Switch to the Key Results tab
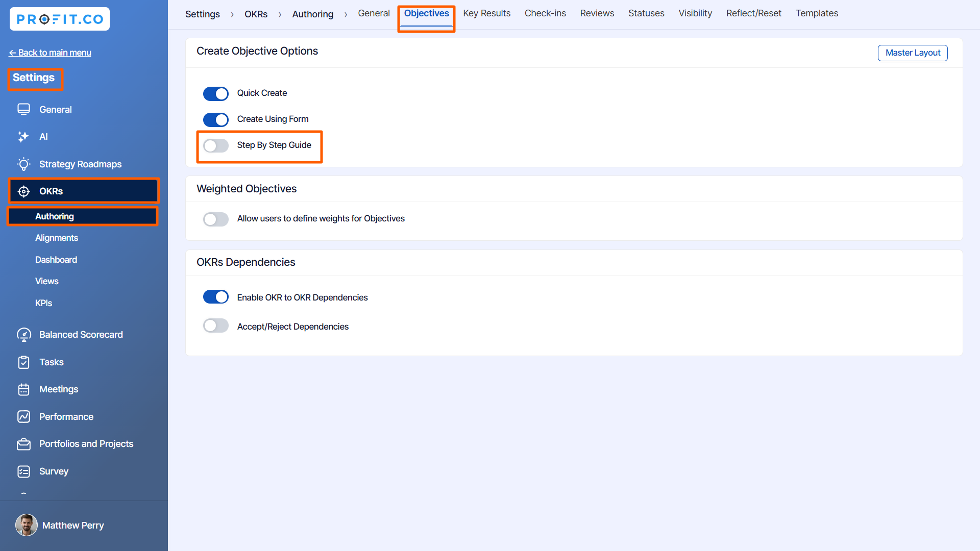980x551 pixels. coord(486,13)
